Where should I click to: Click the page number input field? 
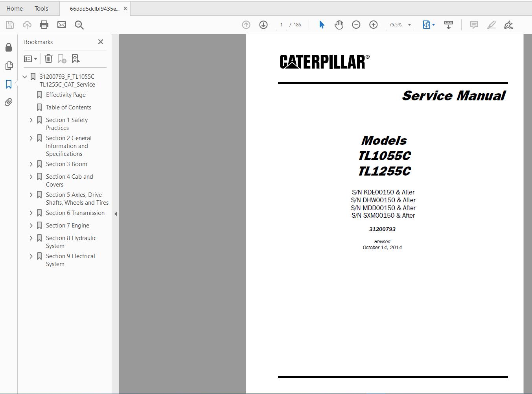tap(282, 25)
